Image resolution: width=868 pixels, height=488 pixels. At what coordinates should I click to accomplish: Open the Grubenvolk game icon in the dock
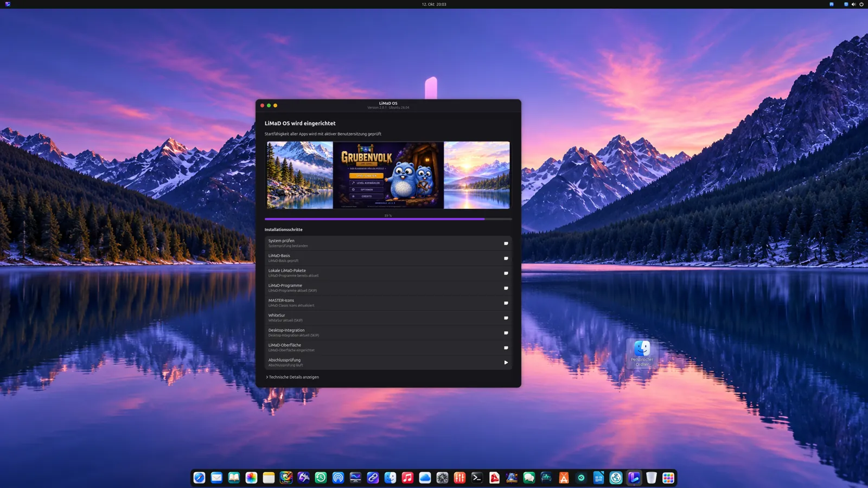[x=512, y=478]
